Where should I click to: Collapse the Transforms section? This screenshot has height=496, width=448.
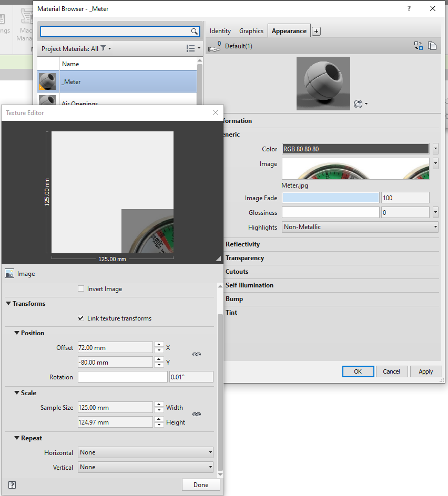[x=8, y=304]
